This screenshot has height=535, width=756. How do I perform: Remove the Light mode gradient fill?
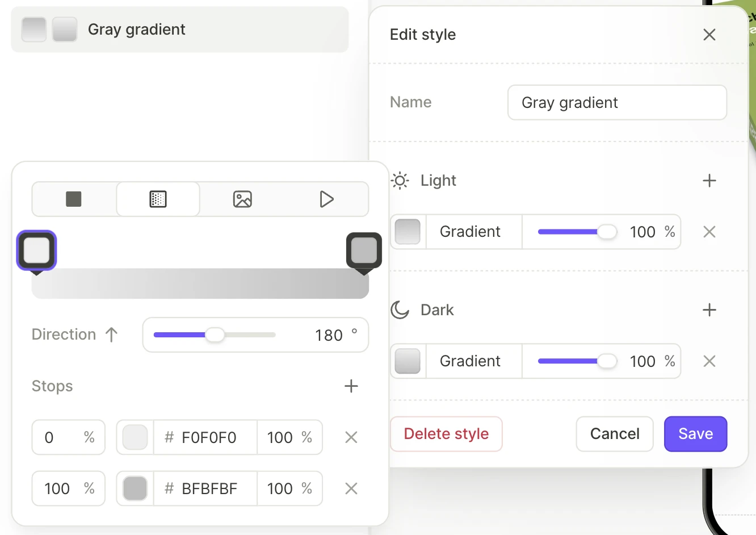tap(709, 232)
